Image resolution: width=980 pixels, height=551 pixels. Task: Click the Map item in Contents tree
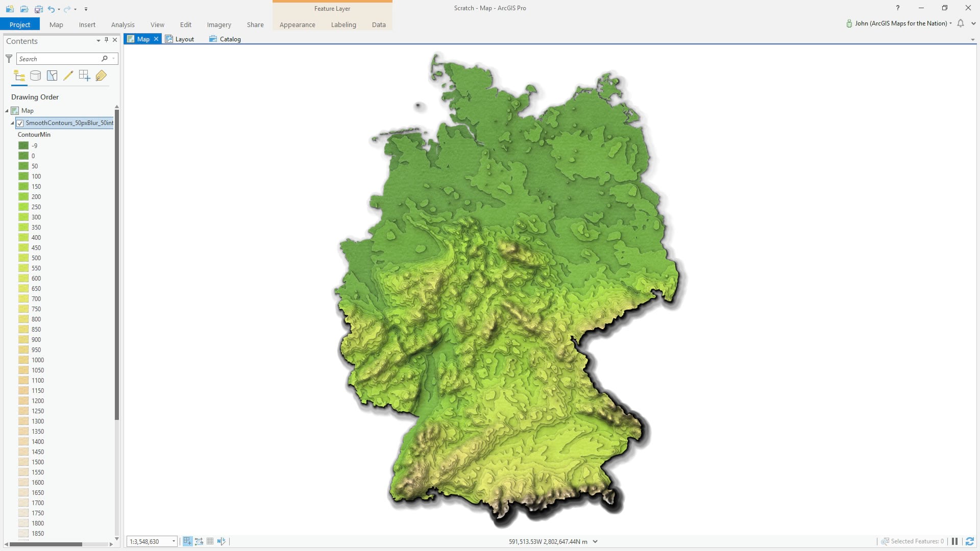tap(27, 111)
